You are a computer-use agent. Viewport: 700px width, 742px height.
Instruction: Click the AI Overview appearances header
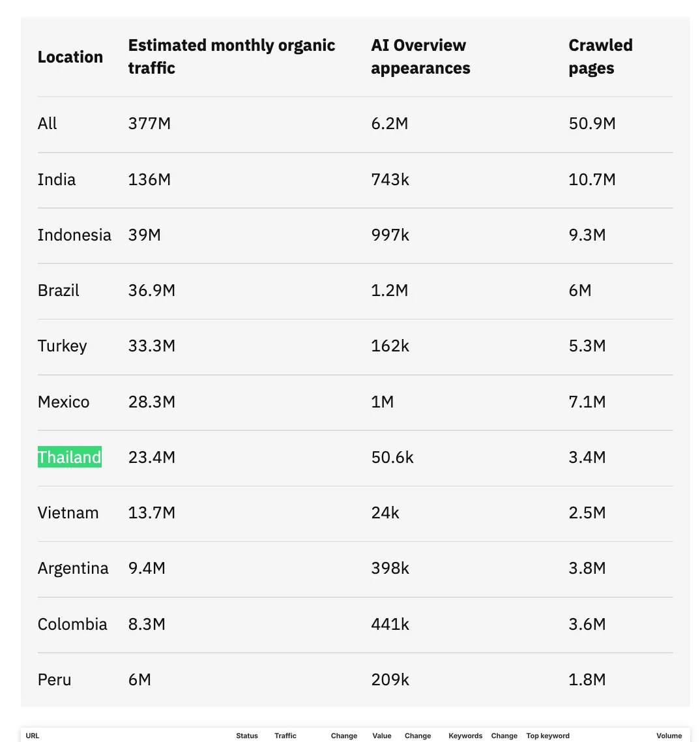coord(420,57)
